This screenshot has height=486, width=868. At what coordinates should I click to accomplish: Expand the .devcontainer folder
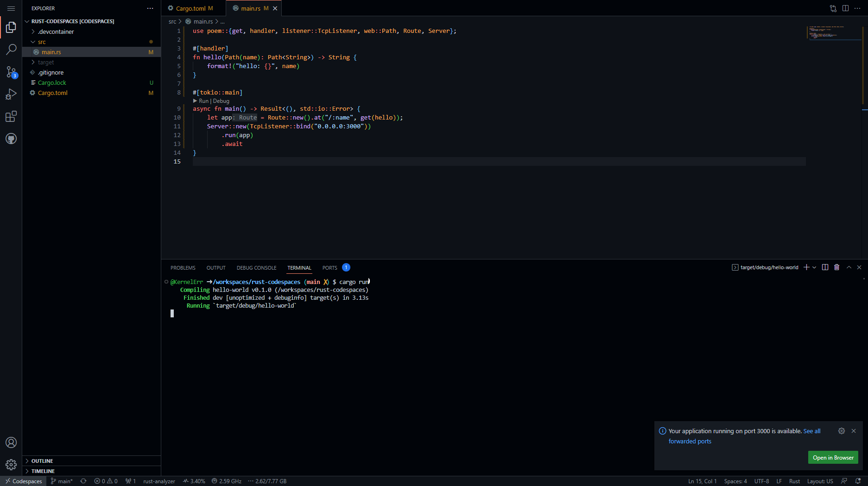56,32
